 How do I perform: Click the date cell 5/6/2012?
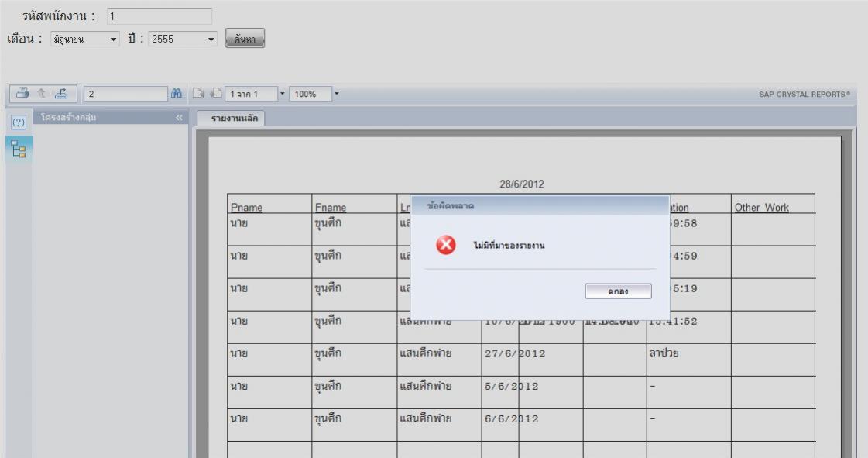tap(511, 386)
